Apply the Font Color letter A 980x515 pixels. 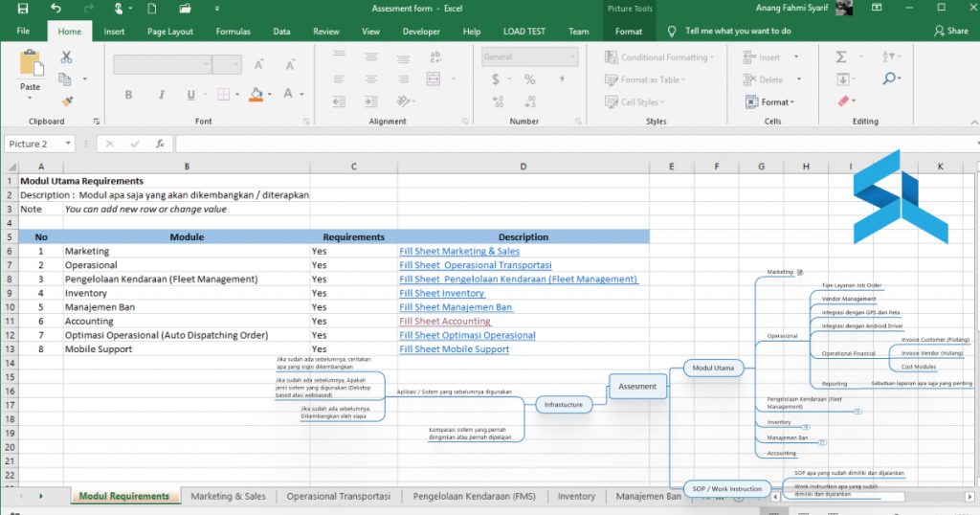287,94
